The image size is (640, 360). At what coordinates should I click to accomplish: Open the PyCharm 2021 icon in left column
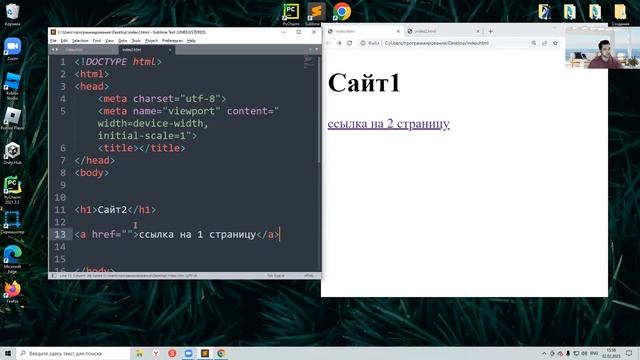12,189
